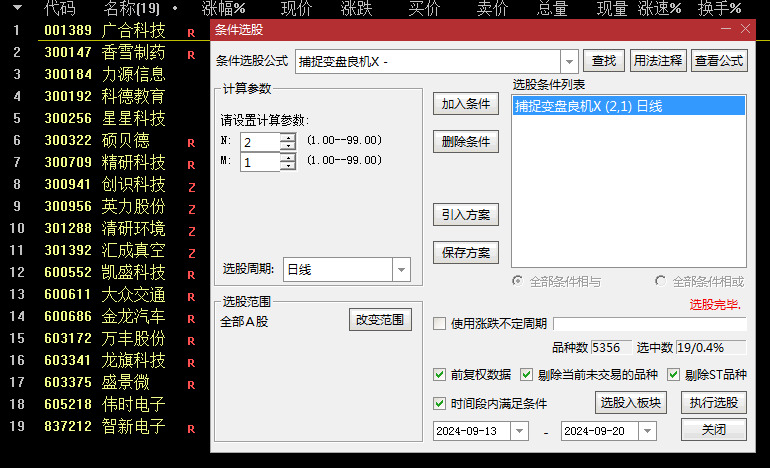
Task: Click the 现价 column header
Action: (296, 8)
